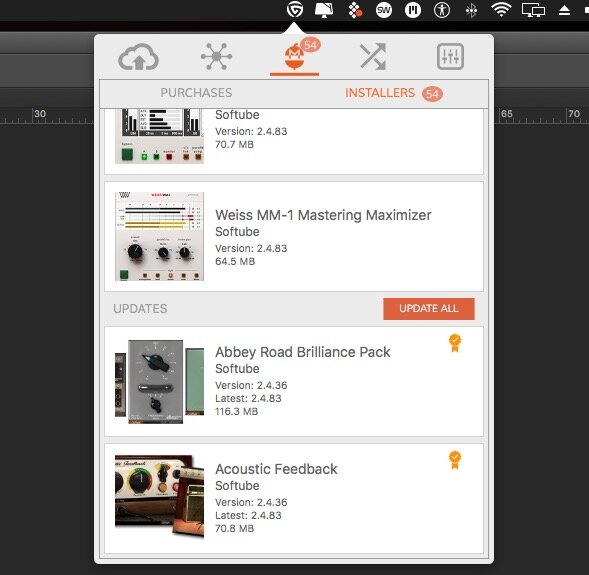Click the award ribbon on Abbey Road Brilliance Pack

pyautogui.click(x=455, y=343)
